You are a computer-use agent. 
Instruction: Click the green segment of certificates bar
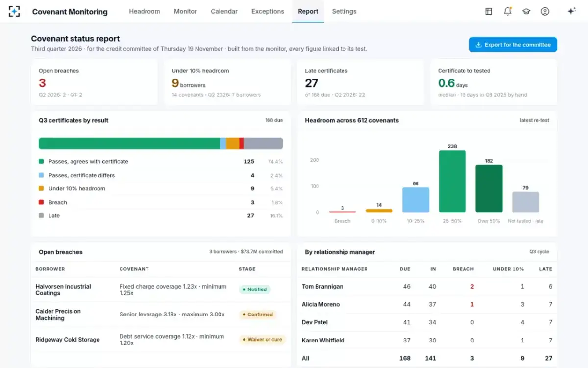(x=129, y=143)
